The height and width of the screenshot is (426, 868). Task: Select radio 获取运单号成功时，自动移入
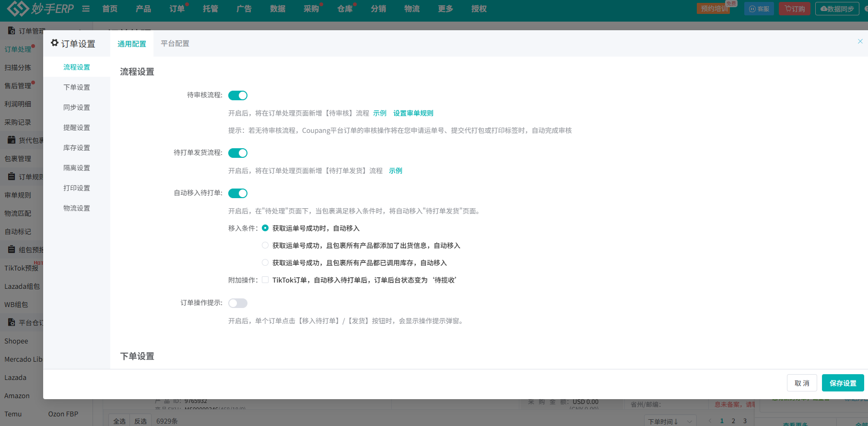[265, 228]
